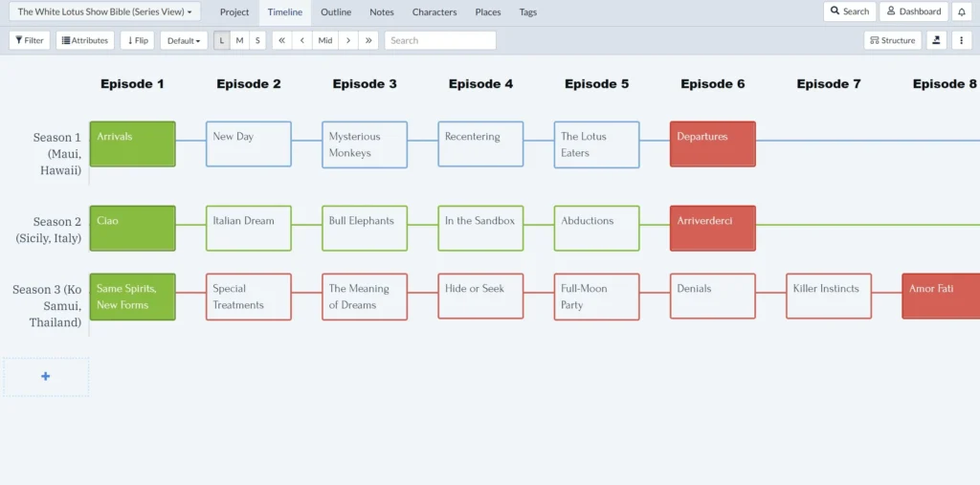The image size is (980, 485).
Task: Open the Abductions scene card
Action: click(x=597, y=229)
